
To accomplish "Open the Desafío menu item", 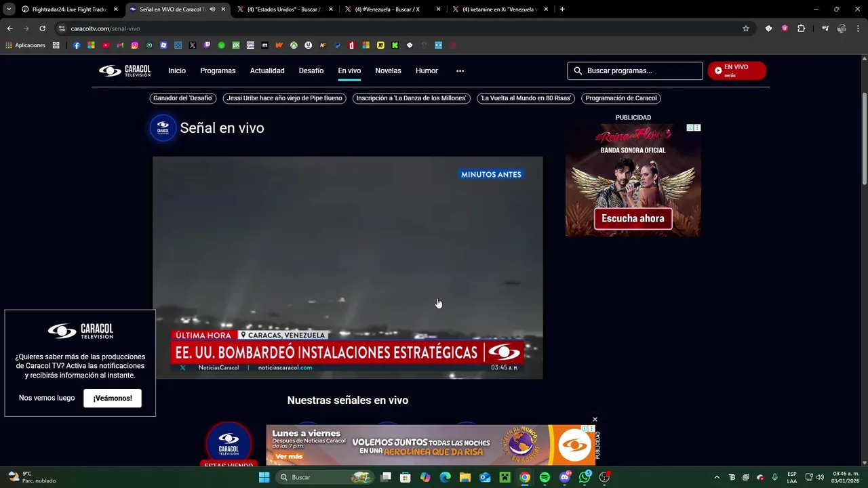I will [x=311, y=70].
